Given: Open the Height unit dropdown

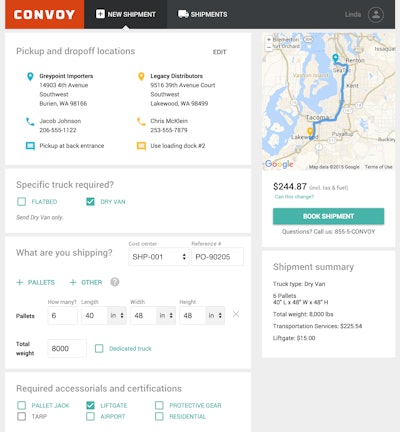Looking at the screenshot, I should [215, 315].
